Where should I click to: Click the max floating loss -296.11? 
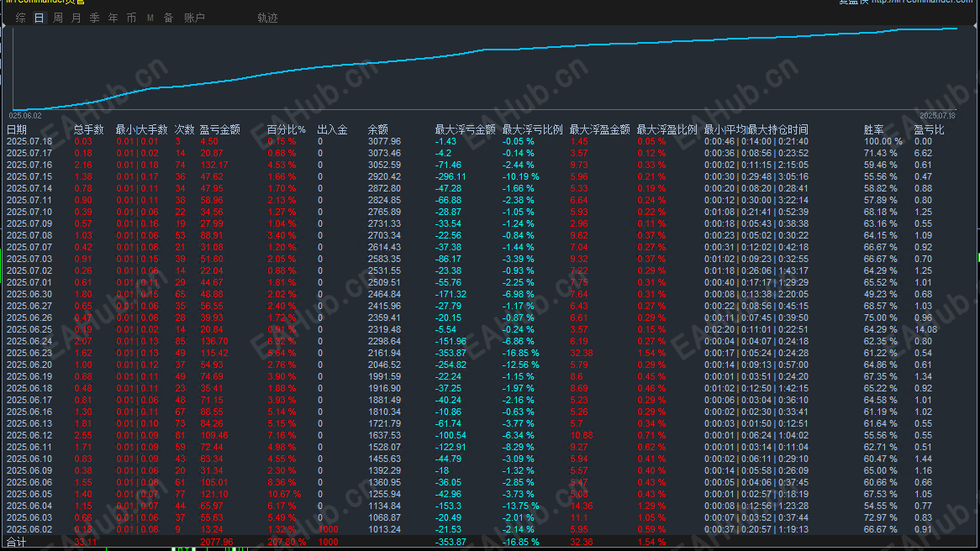coord(450,176)
